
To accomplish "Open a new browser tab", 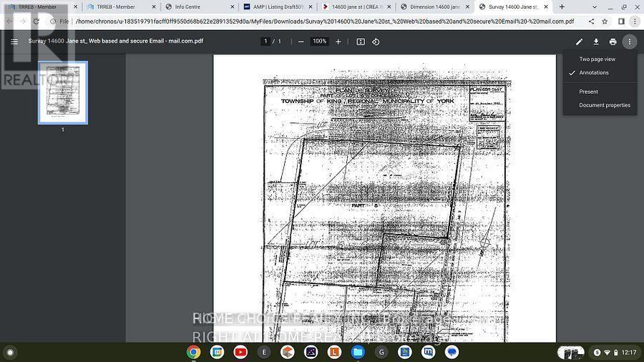I will coord(562,7).
